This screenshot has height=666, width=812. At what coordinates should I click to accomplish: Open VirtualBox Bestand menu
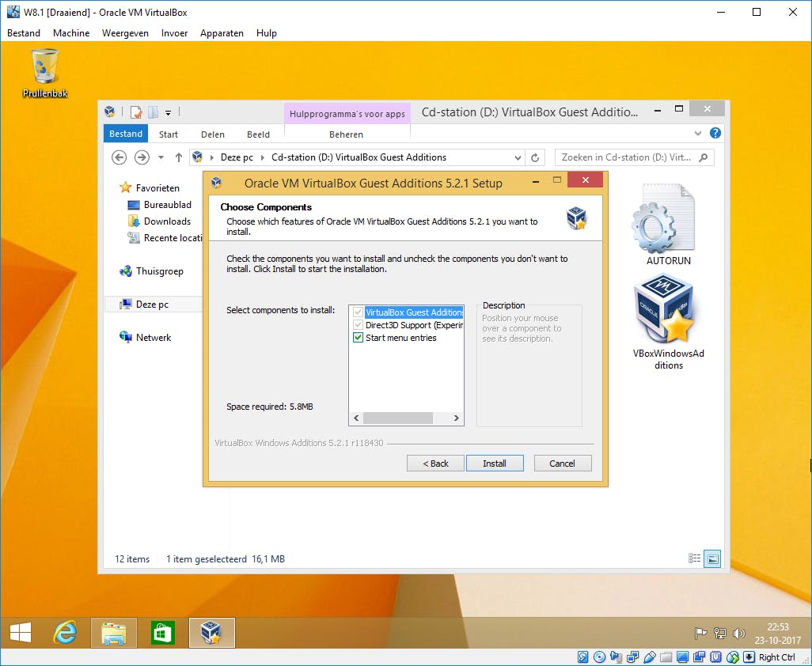(24, 33)
